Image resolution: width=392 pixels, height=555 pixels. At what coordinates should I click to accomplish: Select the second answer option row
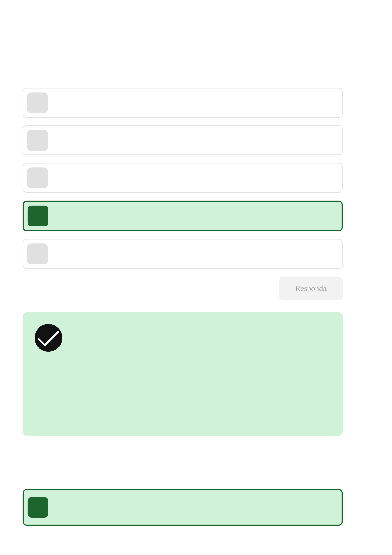point(194,140)
